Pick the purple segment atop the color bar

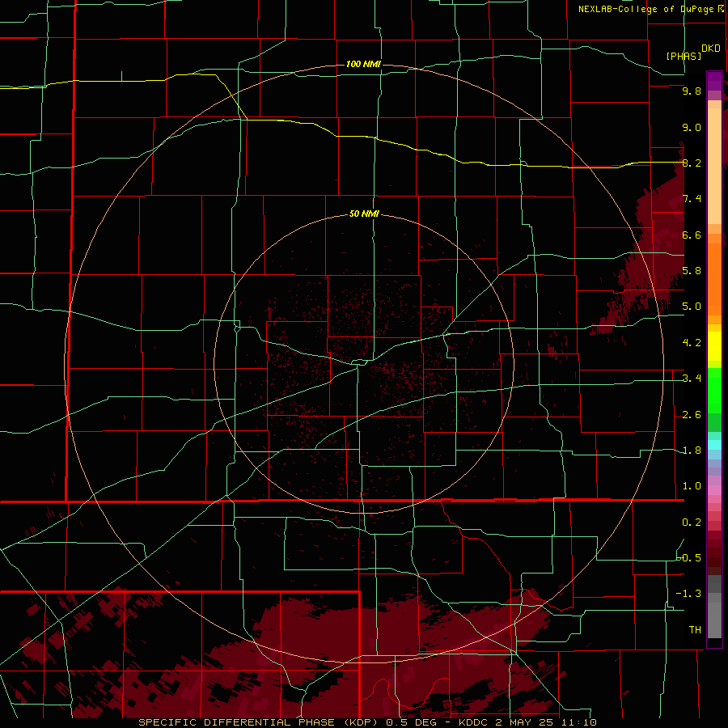(x=714, y=81)
